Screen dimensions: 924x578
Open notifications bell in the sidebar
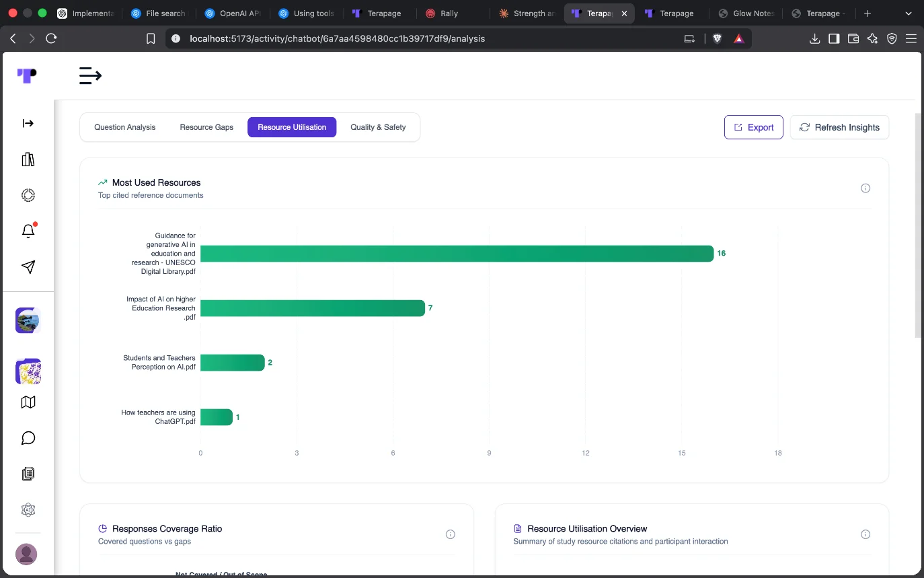(28, 231)
